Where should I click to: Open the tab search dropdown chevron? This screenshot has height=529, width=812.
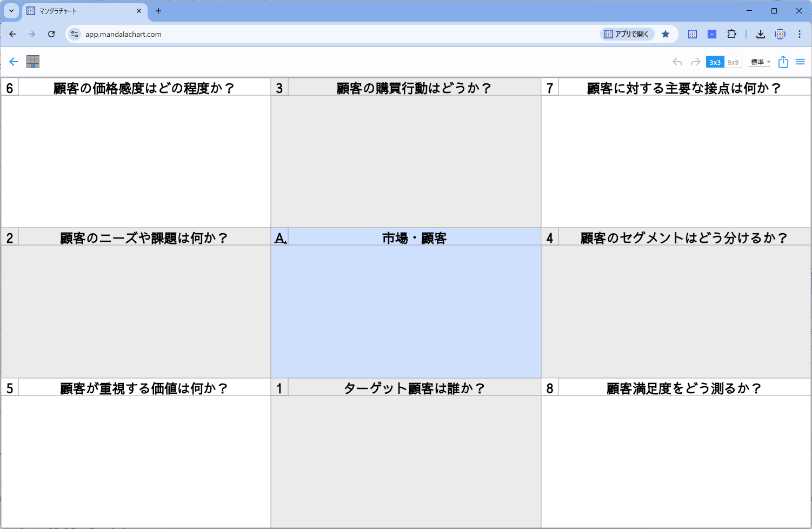point(11,11)
